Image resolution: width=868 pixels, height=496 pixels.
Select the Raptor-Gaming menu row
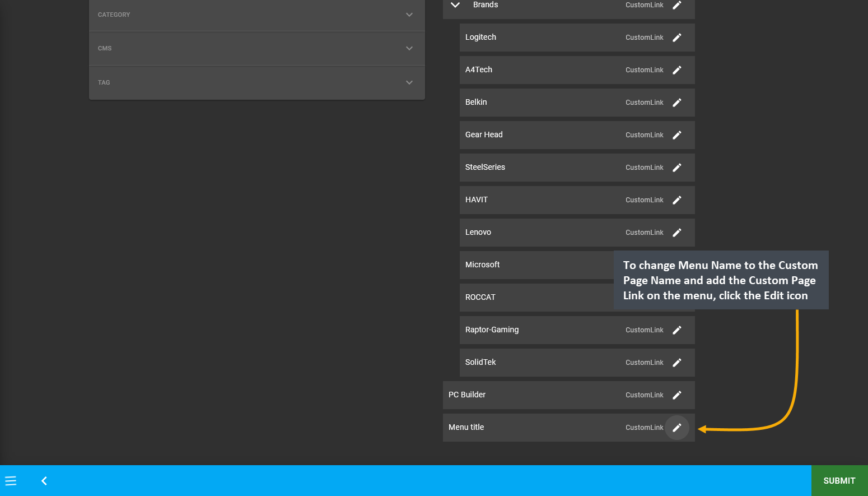click(x=577, y=330)
